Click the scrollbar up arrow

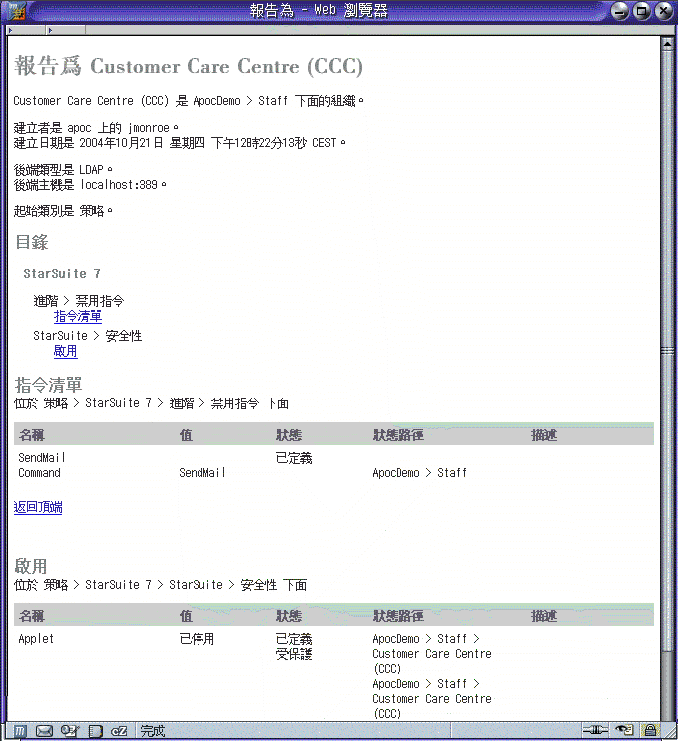click(x=667, y=44)
